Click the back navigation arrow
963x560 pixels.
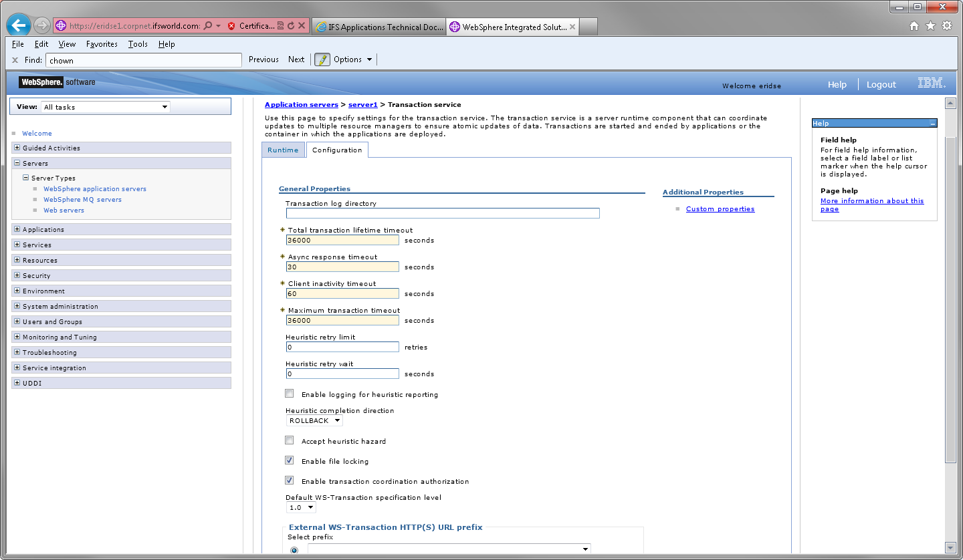(x=18, y=25)
